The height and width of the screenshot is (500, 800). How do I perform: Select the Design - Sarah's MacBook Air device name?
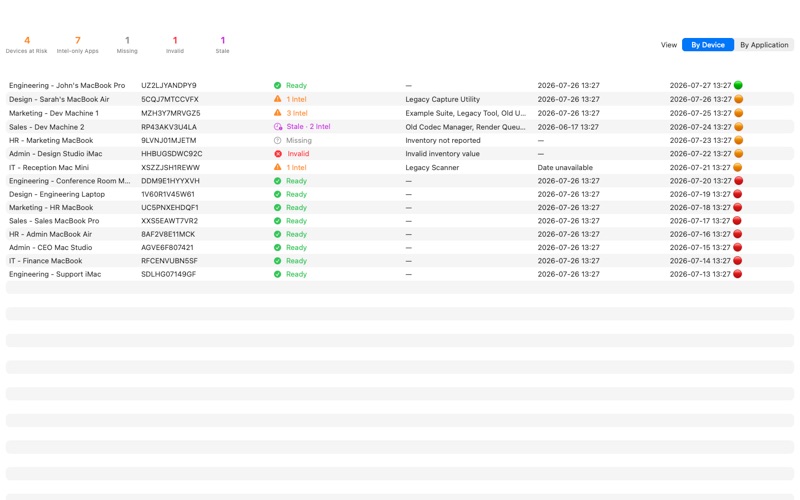[59, 99]
